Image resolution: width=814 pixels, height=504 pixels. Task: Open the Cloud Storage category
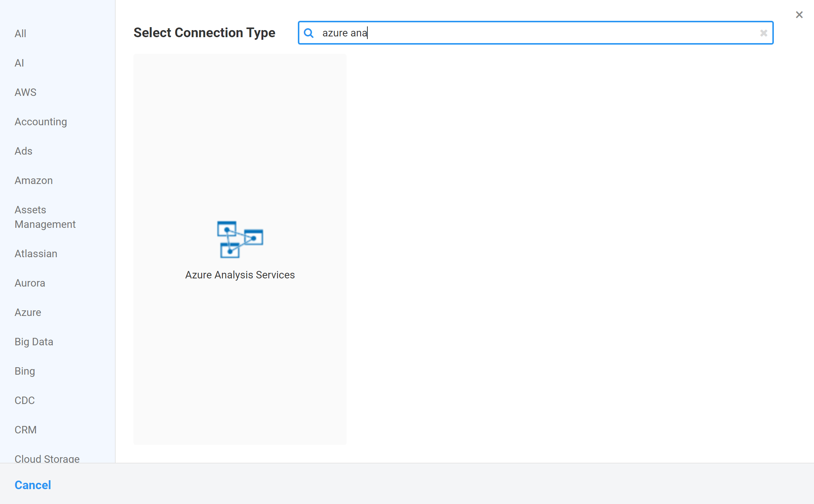tap(47, 459)
